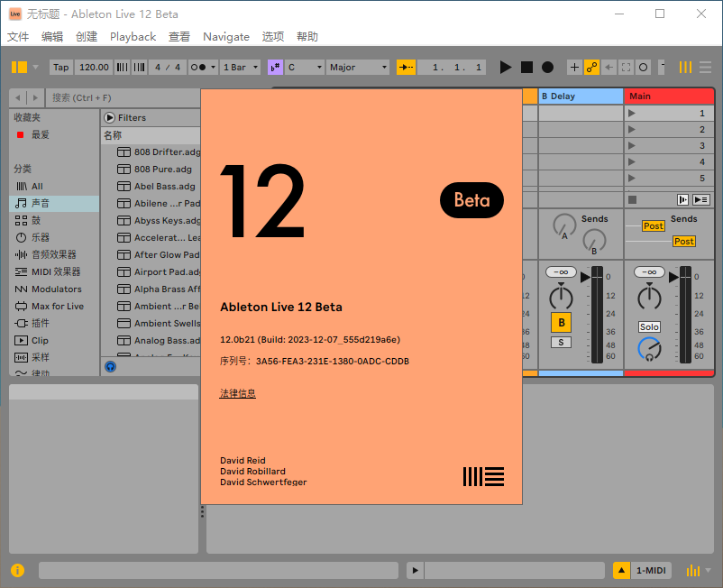Click the headphone preview icon in the browser

click(110, 366)
